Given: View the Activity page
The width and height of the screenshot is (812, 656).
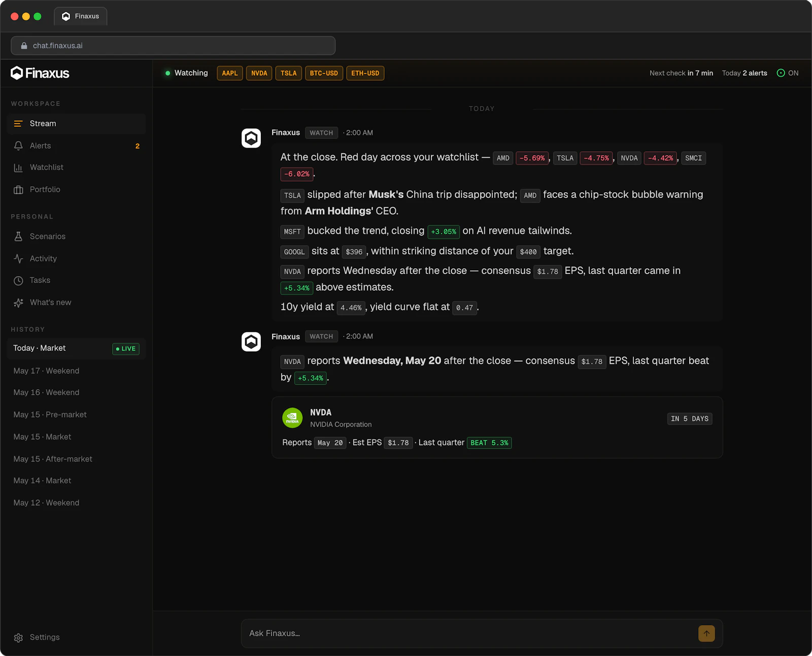Looking at the screenshot, I should coord(77,258).
